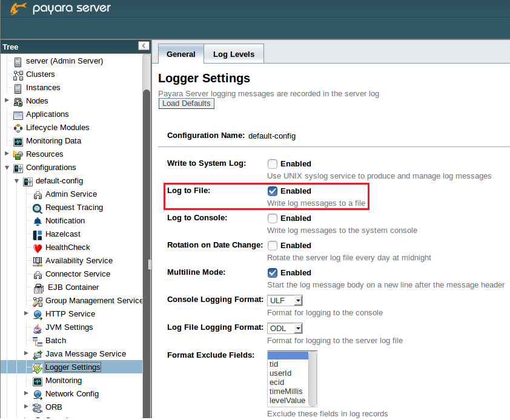Open the Log File Logging Format dropdown
This screenshot has width=510, height=420.
tap(285, 329)
